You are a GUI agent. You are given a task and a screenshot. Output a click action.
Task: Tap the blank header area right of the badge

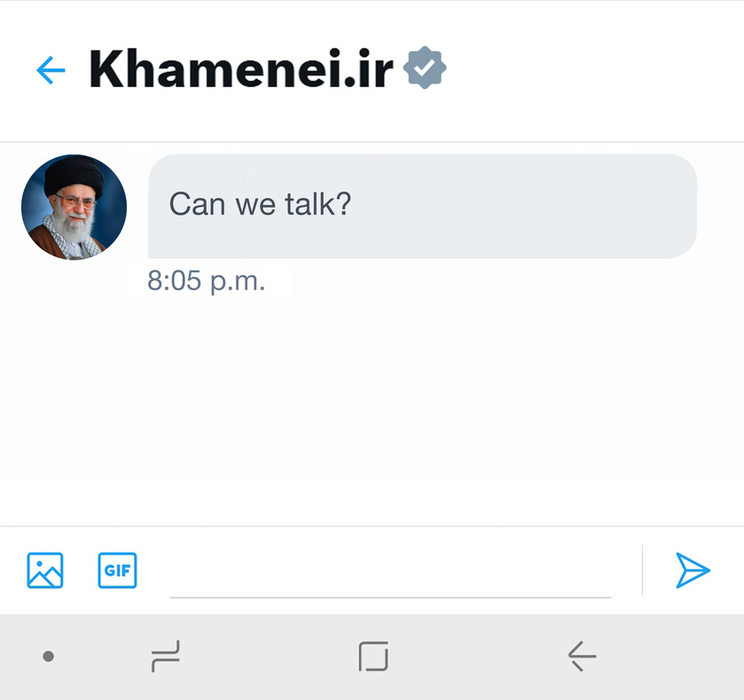coord(593,69)
